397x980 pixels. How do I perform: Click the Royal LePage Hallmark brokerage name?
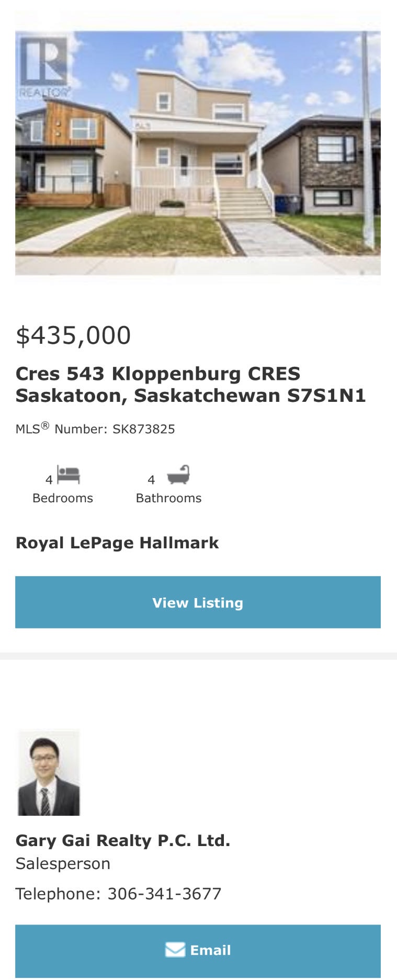point(117,543)
